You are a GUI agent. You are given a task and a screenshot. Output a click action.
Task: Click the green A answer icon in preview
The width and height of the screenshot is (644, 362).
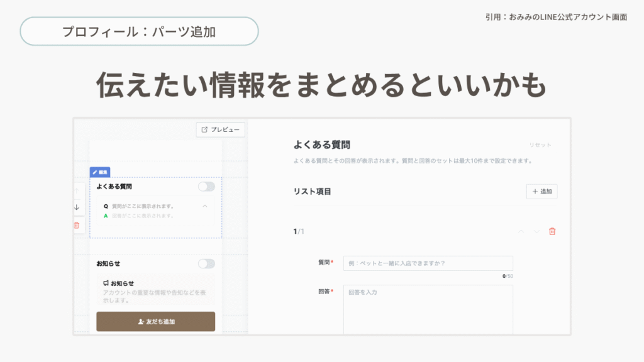coord(106,216)
